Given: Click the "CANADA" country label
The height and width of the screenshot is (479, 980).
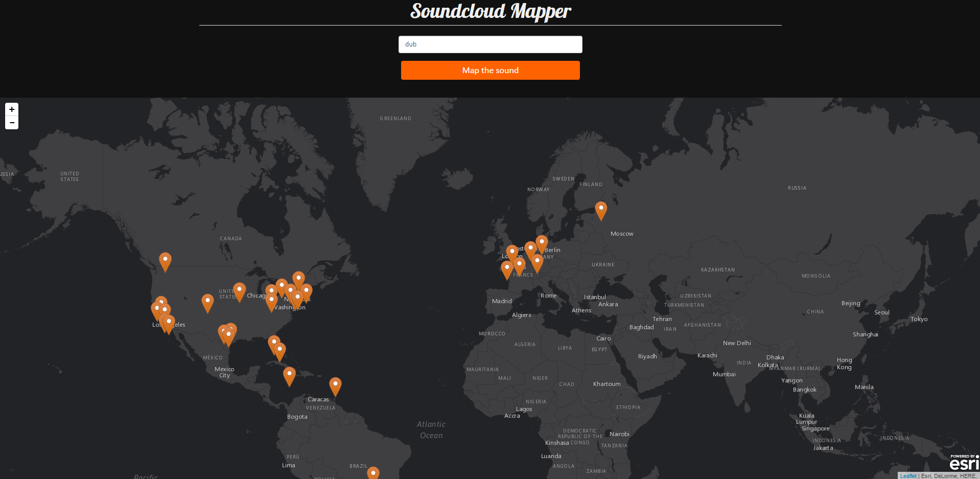Looking at the screenshot, I should (x=231, y=239).
